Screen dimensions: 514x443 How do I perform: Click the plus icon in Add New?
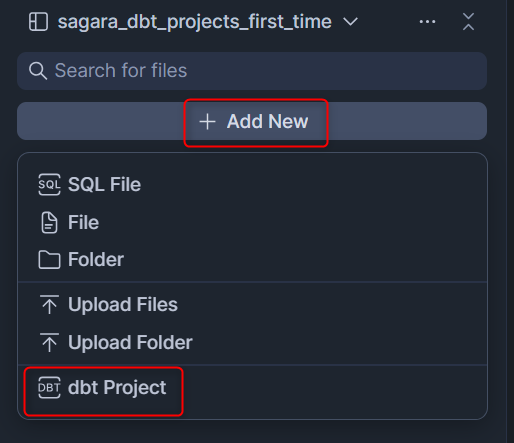pyautogui.click(x=207, y=121)
